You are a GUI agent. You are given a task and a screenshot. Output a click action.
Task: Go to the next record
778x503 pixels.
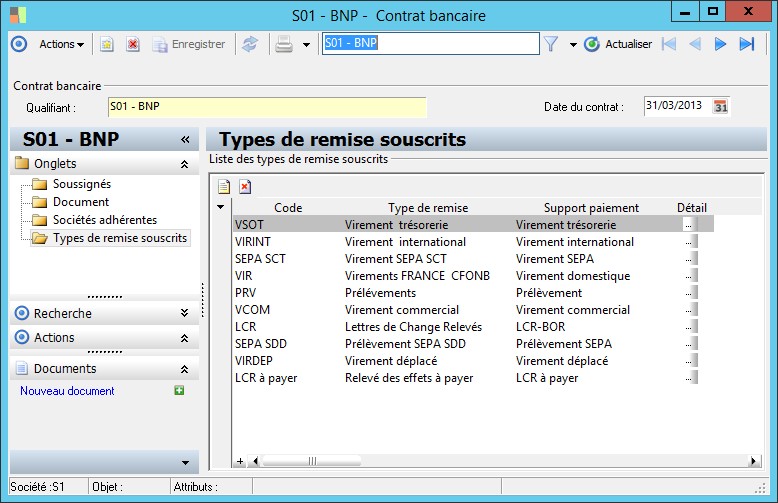[720, 44]
